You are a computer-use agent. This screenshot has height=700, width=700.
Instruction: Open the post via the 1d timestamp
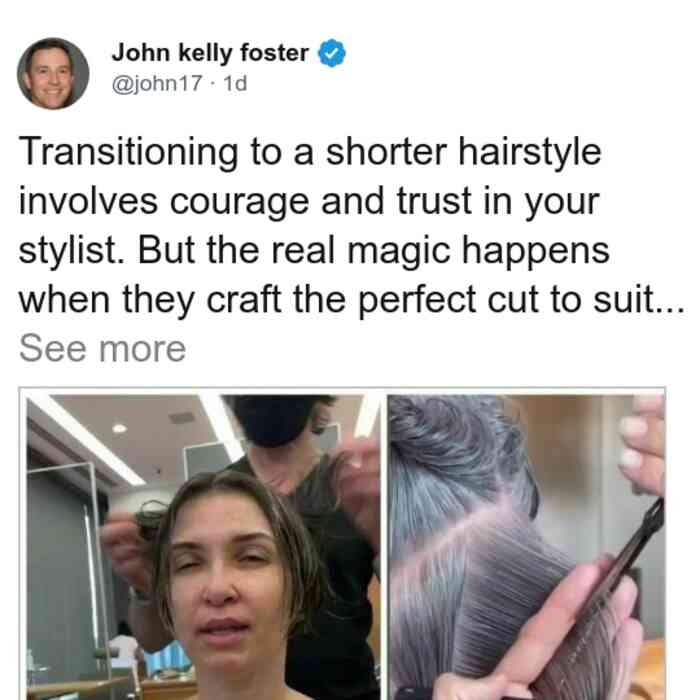tap(235, 83)
